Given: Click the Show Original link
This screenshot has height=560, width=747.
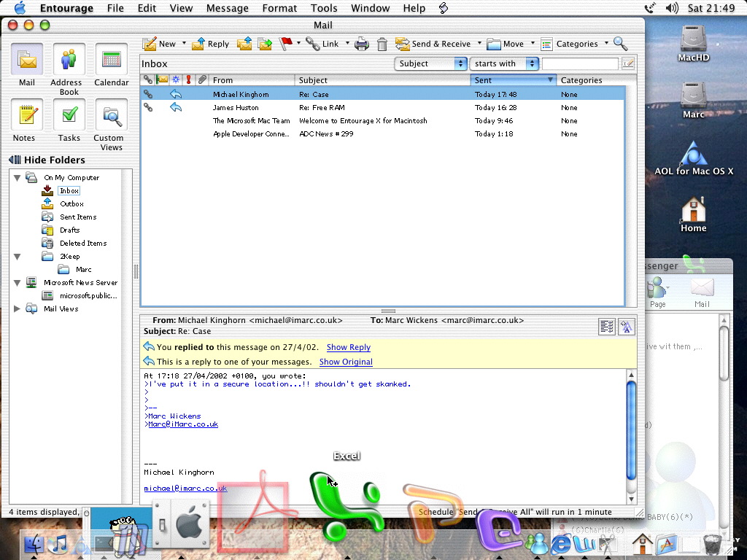Looking at the screenshot, I should point(346,362).
